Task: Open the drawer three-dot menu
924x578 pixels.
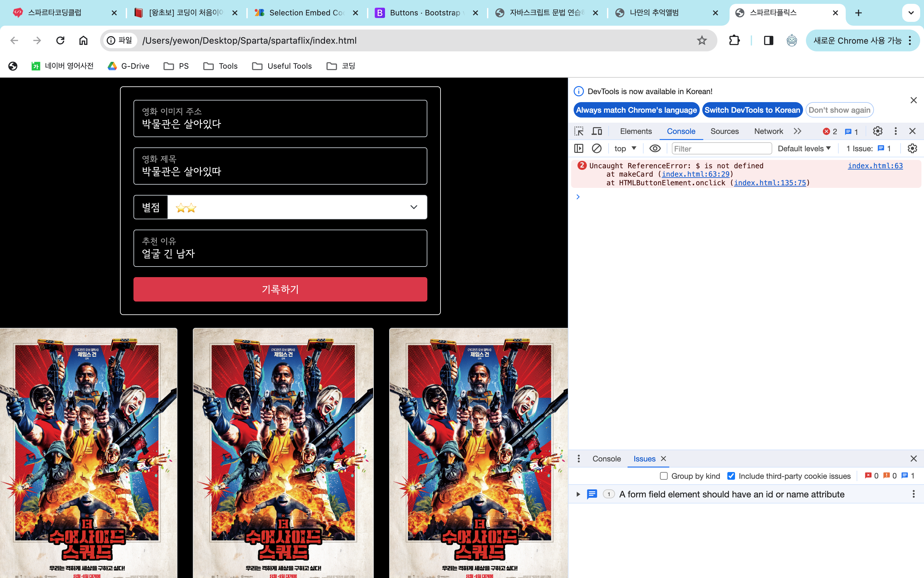Action: (579, 459)
